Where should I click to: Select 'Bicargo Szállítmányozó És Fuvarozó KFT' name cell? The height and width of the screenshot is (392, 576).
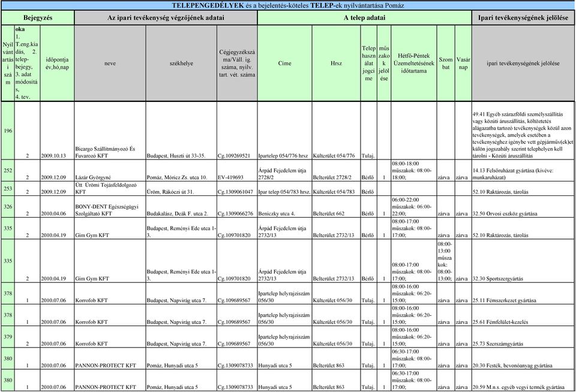[x=110, y=131]
